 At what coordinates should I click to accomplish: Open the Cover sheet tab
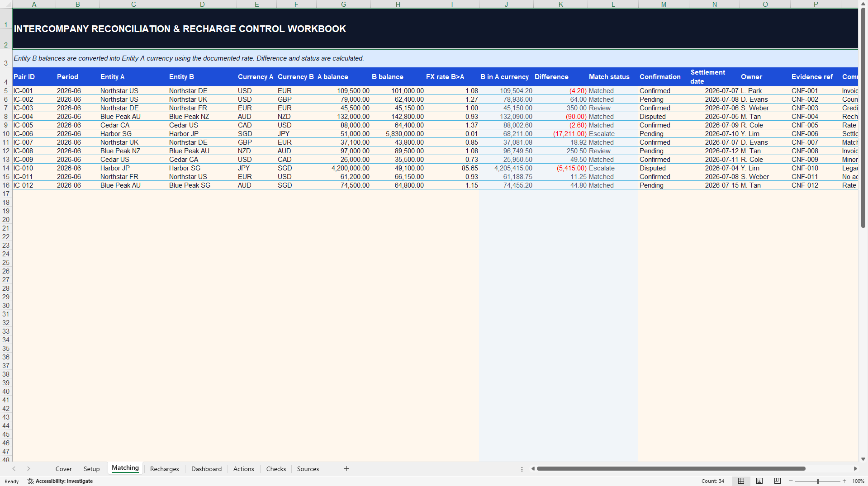pyautogui.click(x=64, y=469)
